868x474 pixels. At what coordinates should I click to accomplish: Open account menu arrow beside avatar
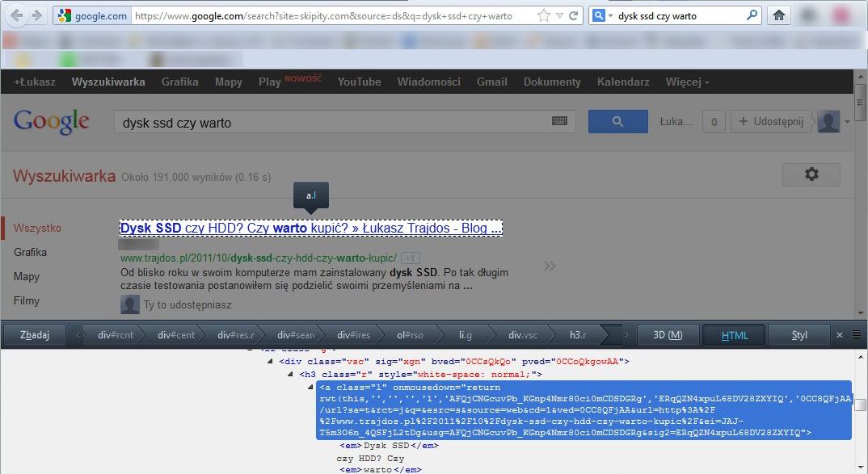(x=847, y=122)
